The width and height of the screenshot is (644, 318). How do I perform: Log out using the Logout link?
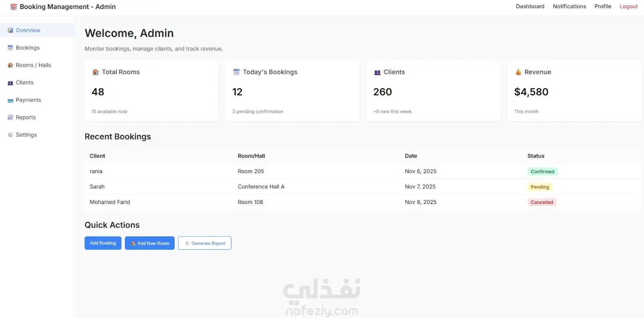(x=628, y=7)
